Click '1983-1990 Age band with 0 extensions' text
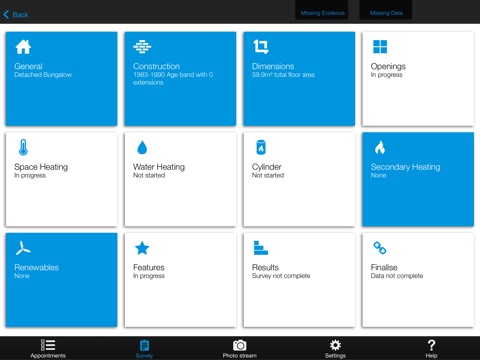The height and width of the screenshot is (360, 480). [x=173, y=79]
